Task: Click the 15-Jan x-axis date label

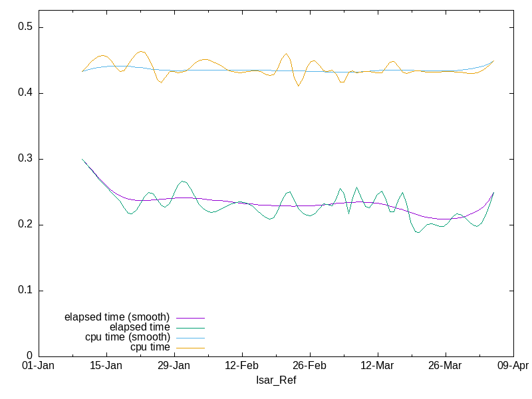Action: tap(106, 366)
